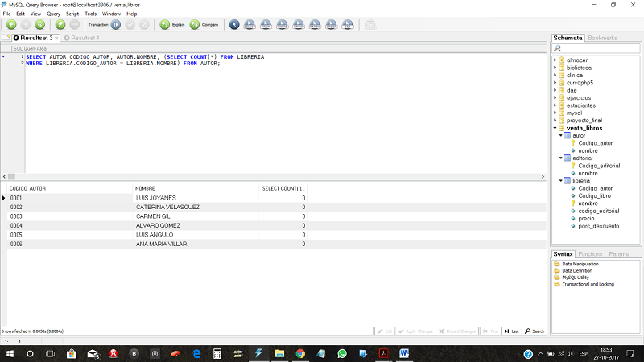Switch to the Bookmarks tab
The width and height of the screenshot is (644, 362).
602,38
